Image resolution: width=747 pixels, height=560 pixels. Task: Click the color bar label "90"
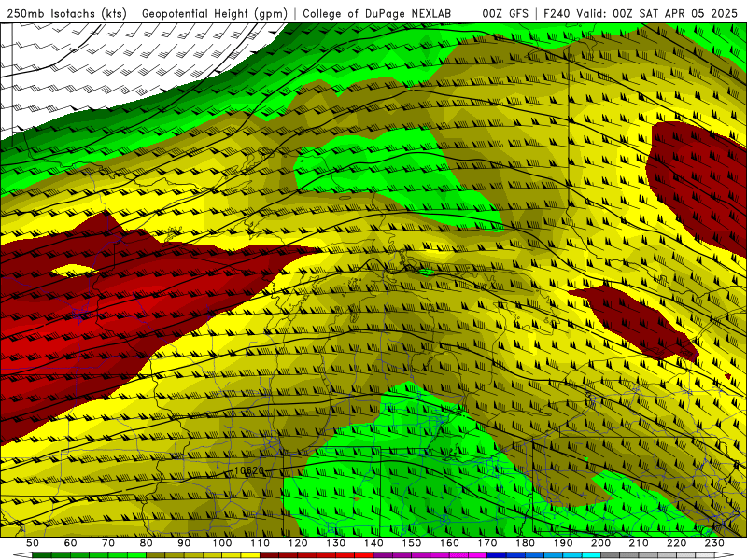point(184,543)
